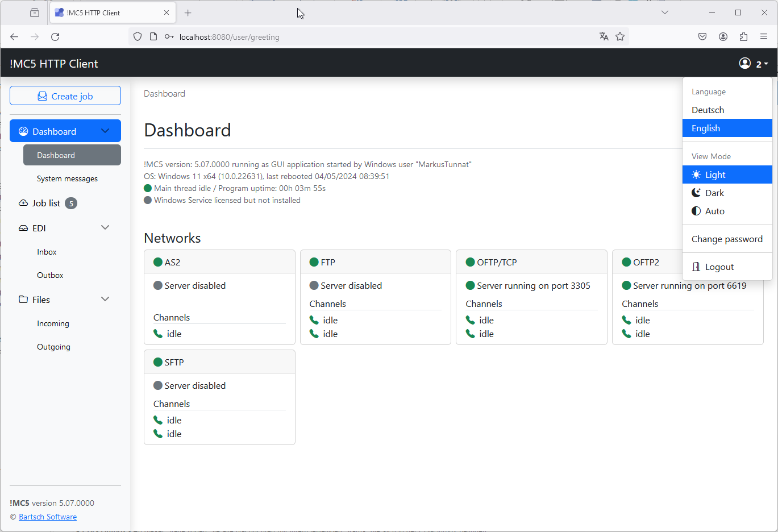
Task: Click the FTP network status indicator
Action: click(314, 262)
